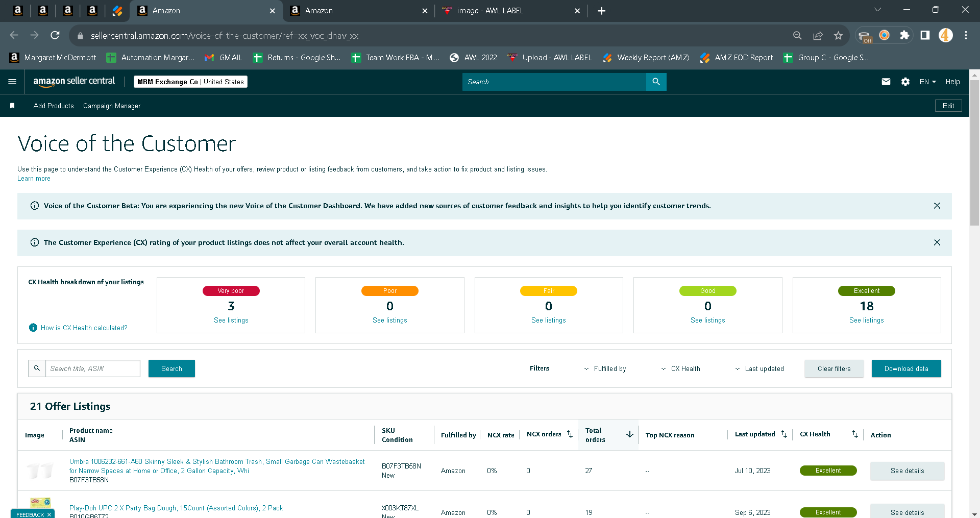Click the amazon seller central logo
Viewport: 980px width, 518px height.
(74, 81)
